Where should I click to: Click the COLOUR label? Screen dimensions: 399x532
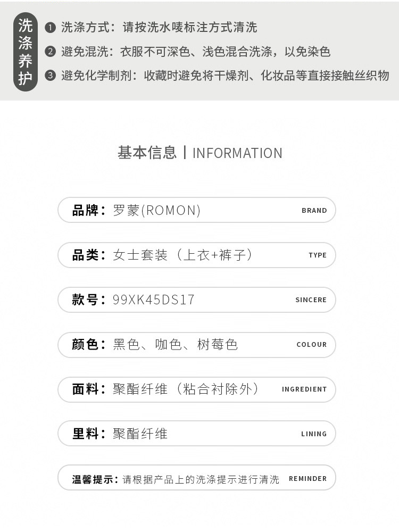(x=311, y=344)
